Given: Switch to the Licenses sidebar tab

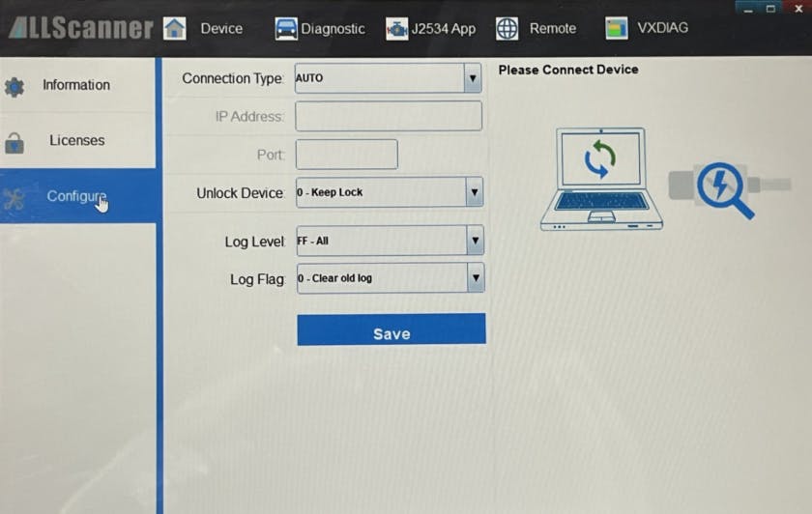Looking at the screenshot, I should pyautogui.click(x=76, y=140).
